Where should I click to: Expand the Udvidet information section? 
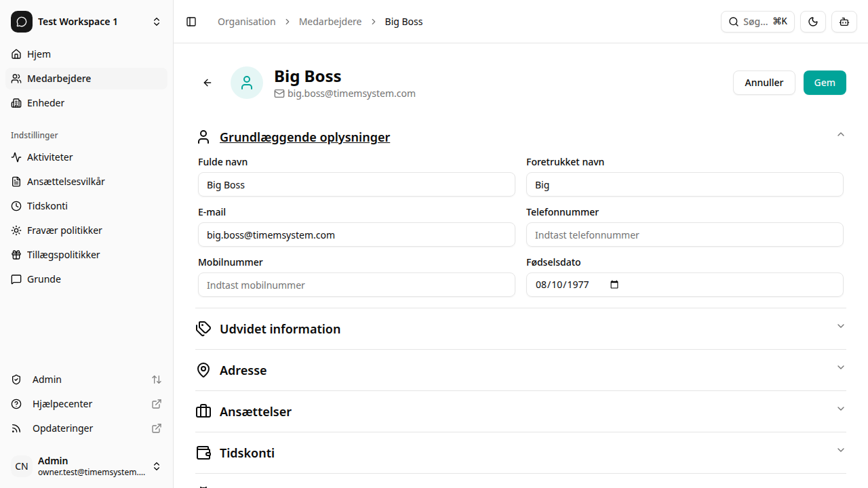520,329
